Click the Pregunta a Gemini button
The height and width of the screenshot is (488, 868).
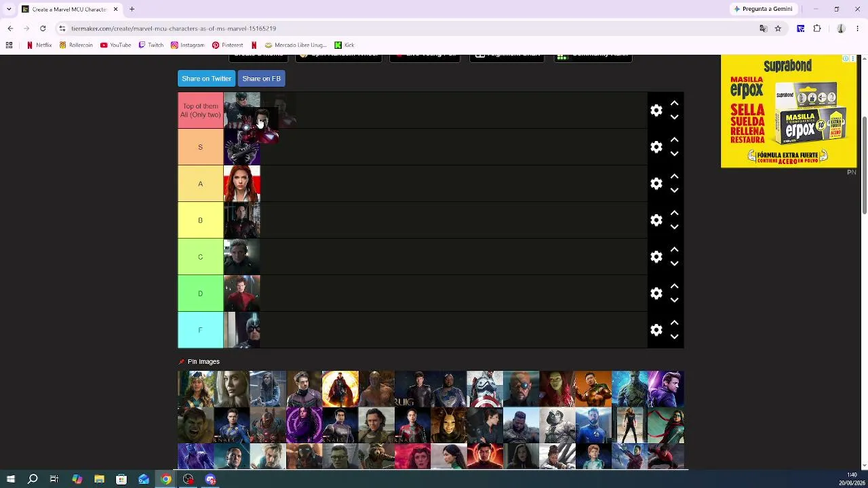click(763, 9)
